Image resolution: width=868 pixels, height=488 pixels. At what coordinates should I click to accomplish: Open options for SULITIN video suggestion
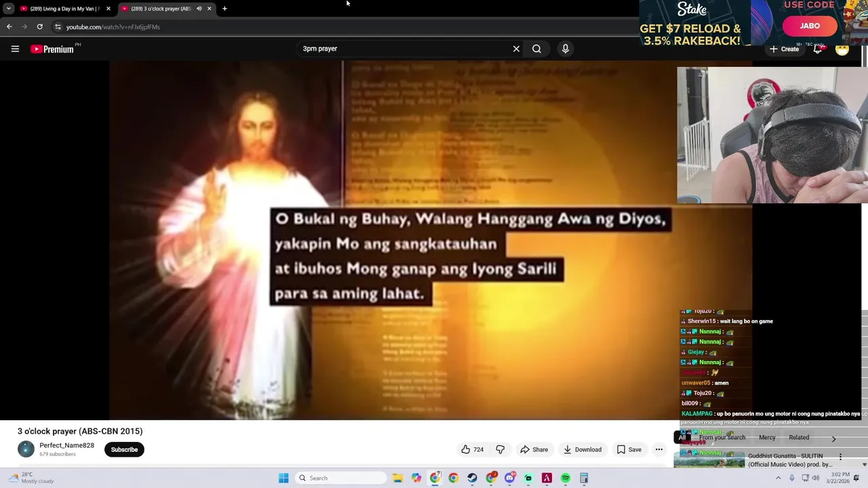pyautogui.click(x=840, y=457)
